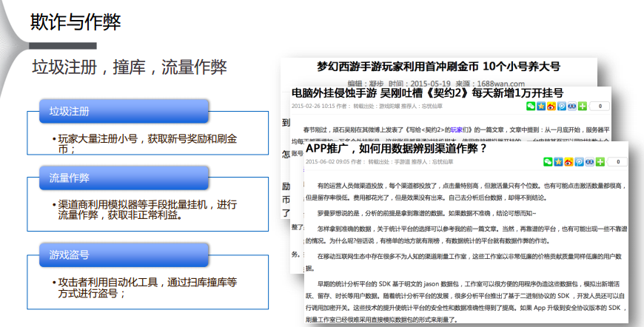Click the 电脑外挂侵蚀手游 article headline
This screenshot has width=644, height=327.
tap(427, 93)
